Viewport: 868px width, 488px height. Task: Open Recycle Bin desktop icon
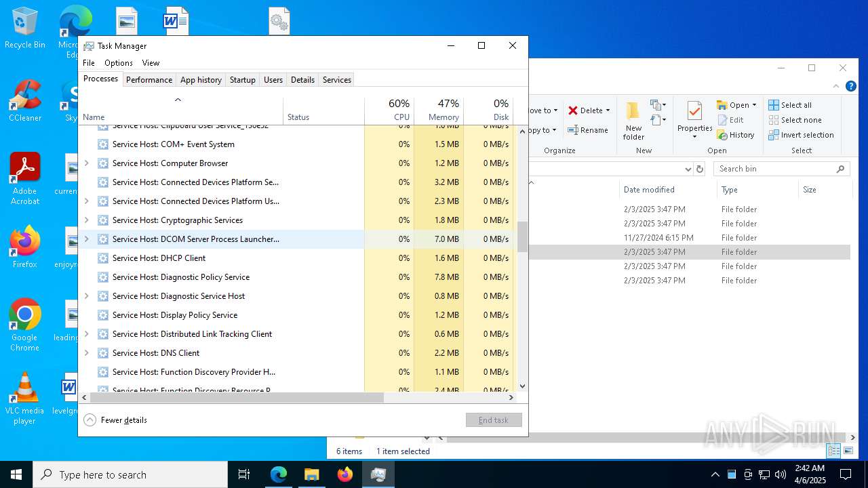tap(24, 28)
